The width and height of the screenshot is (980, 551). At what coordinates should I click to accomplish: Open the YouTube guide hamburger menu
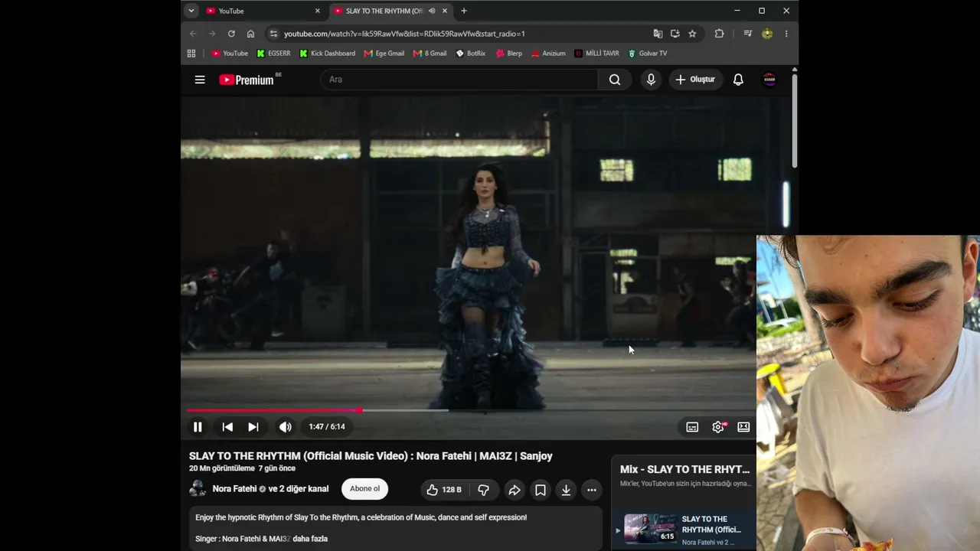tap(200, 80)
